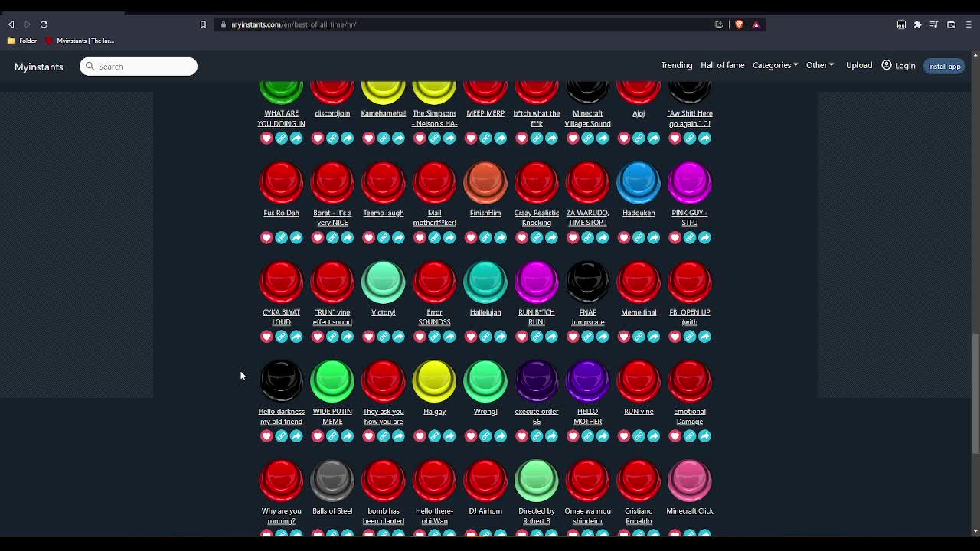Screen dimensions: 980x551
Task: Open the Login page
Action: pyautogui.click(x=898, y=65)
